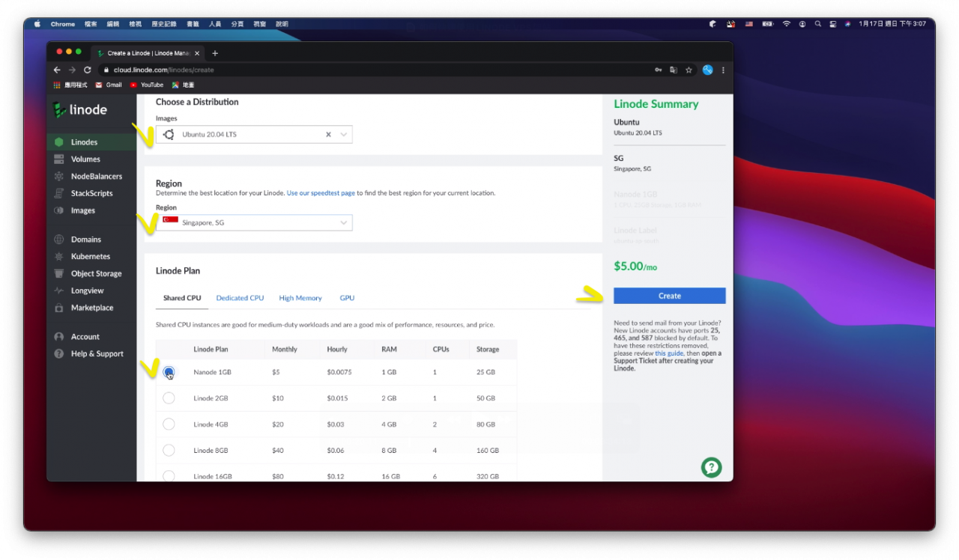
Task: Open Chrome's three-dot menu
Action: tap(723, 70)
